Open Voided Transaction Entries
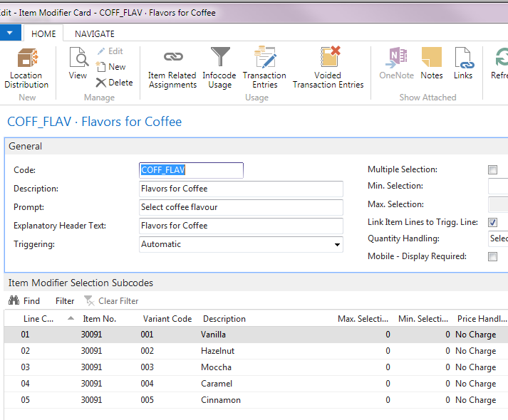508x420 pixels. [328, 68]
